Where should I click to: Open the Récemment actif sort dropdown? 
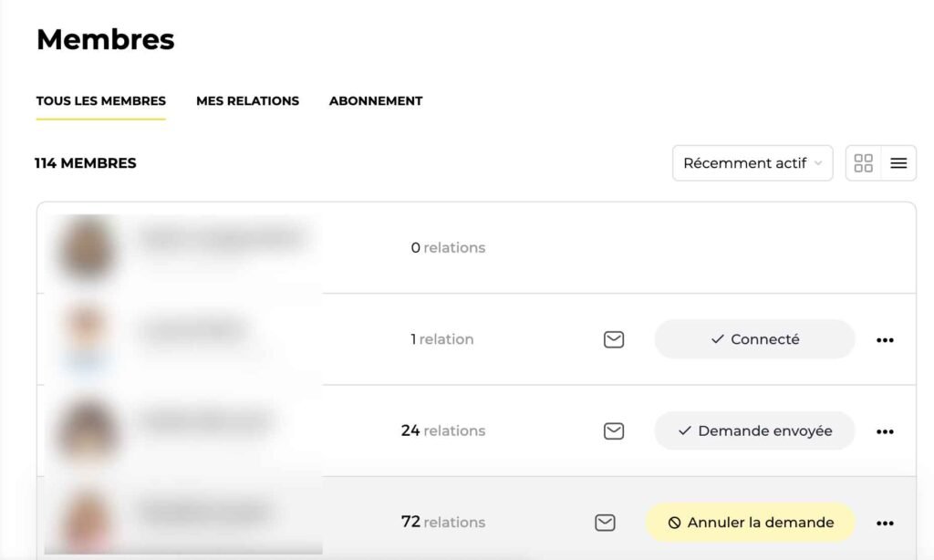pos(752,163)
